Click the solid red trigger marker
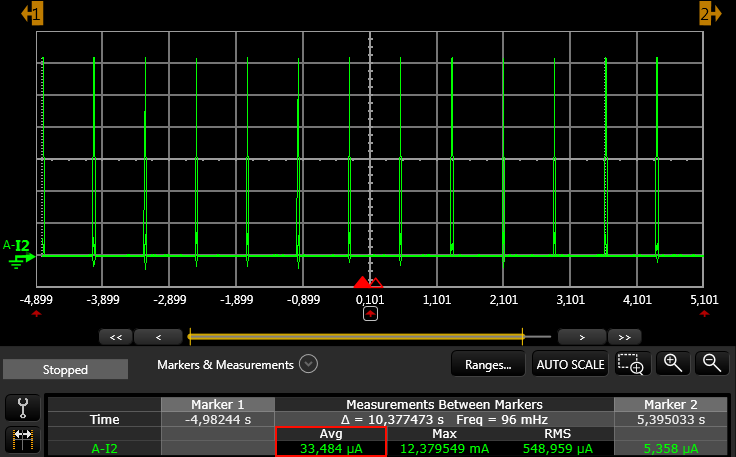The width and height of the screenshot is (736, 457). point(362,282)
